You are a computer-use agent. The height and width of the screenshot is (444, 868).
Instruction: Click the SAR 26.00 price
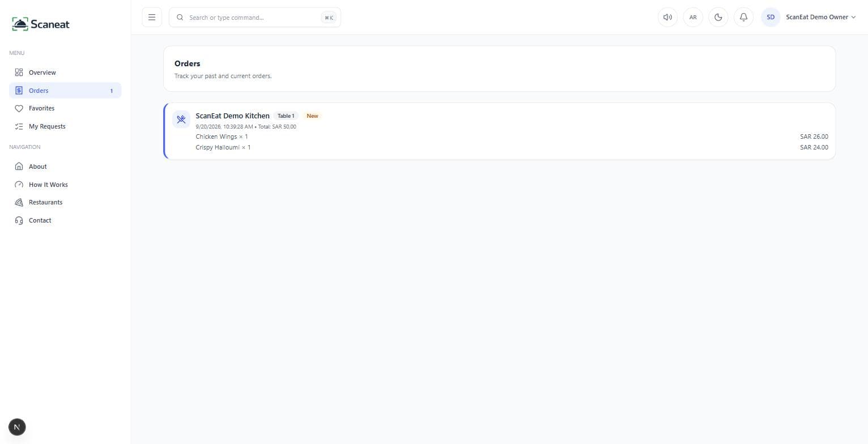pyautogui.click(x=814, y=136)
